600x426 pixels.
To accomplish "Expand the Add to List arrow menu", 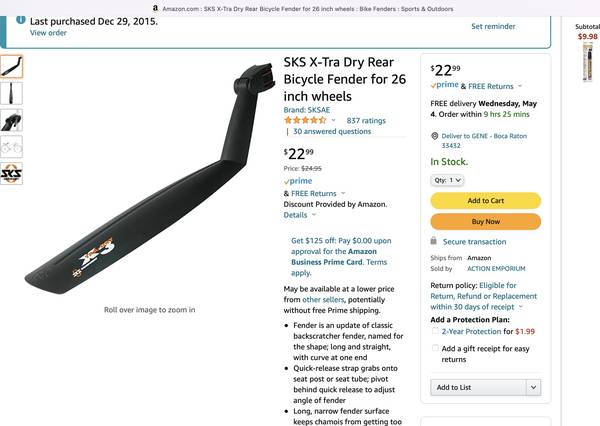I will (x=533, y=387).
